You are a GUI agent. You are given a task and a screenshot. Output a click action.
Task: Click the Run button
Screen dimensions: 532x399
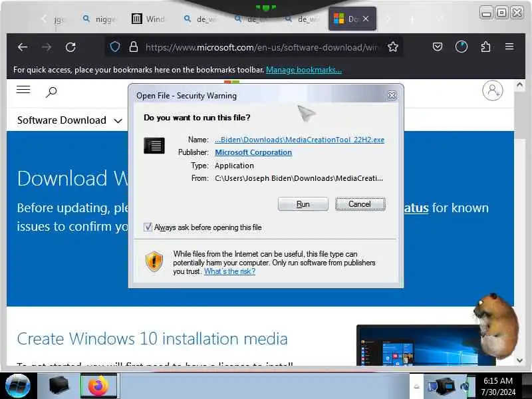pyautogui.click(x=303, y=204)
